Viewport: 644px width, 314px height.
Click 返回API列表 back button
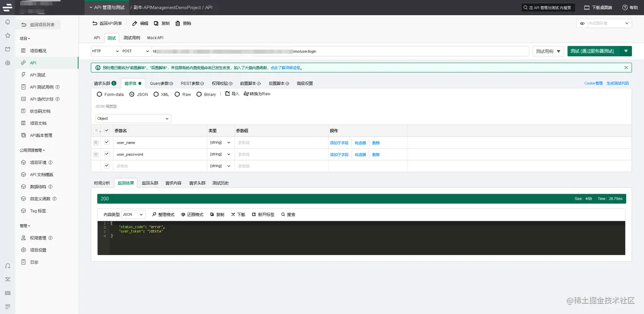107,23
